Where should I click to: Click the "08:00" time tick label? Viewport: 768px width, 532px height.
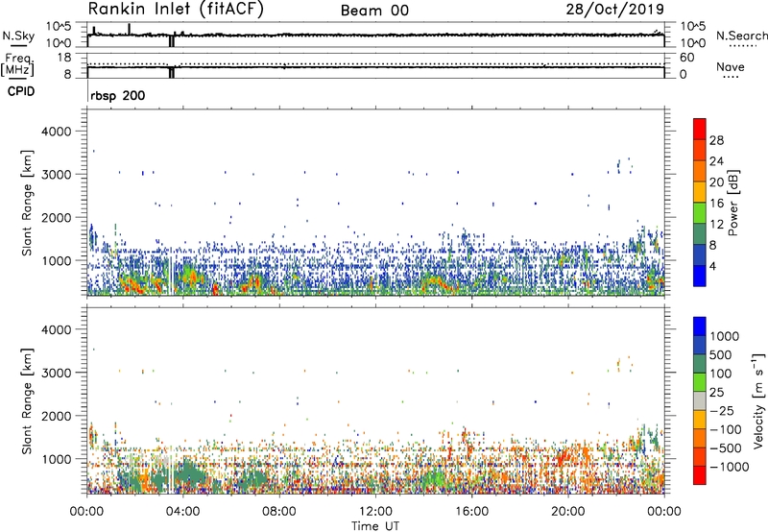tap(279, 512)
